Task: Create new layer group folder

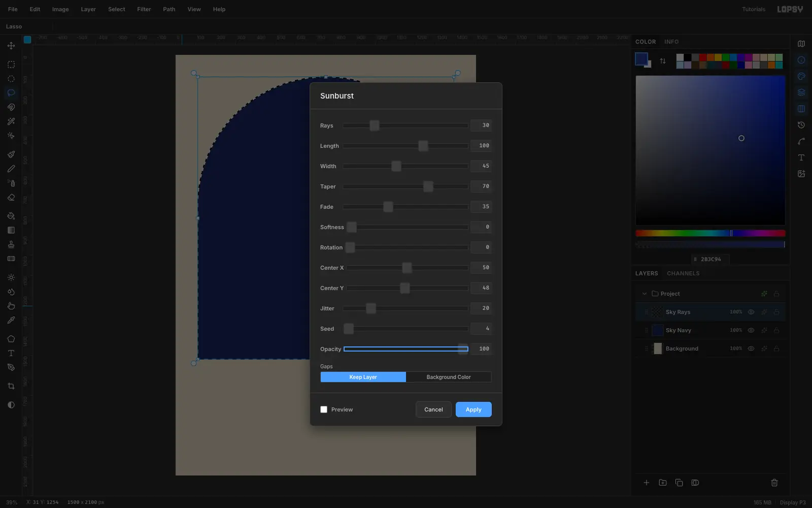Action: click(x=663, y=483)
